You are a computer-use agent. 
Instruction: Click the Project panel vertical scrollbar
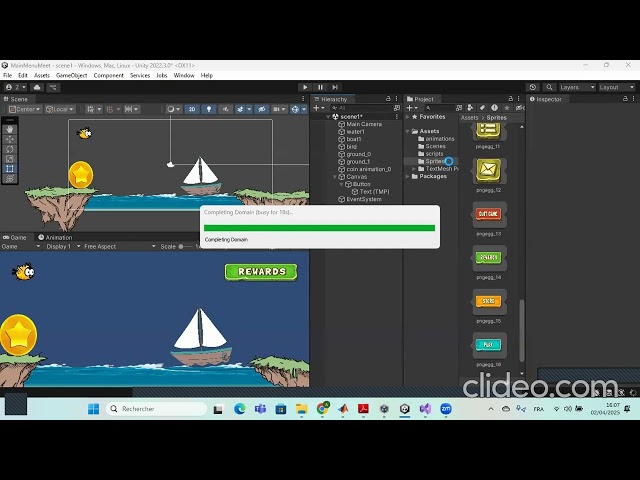(x=522, y=331)
